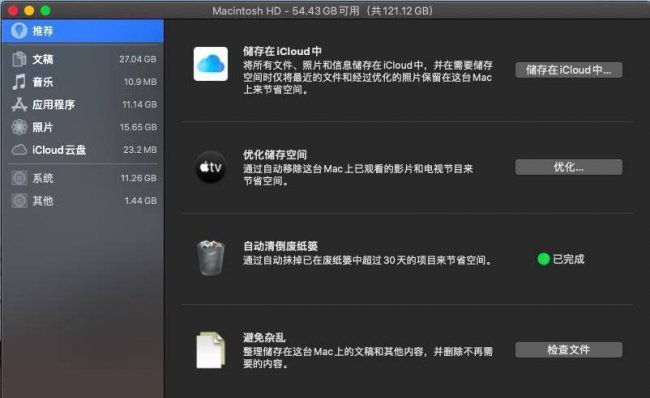Click the 27.04 GB size value
Screen dimensions: 650x398
[138, 59]
